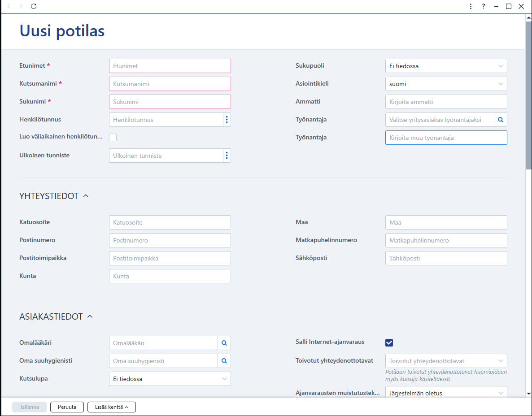Viewport: 532px width, 416px height.
Task: Focus the Sähköposti input field
Action: click(x=446, y=258)
